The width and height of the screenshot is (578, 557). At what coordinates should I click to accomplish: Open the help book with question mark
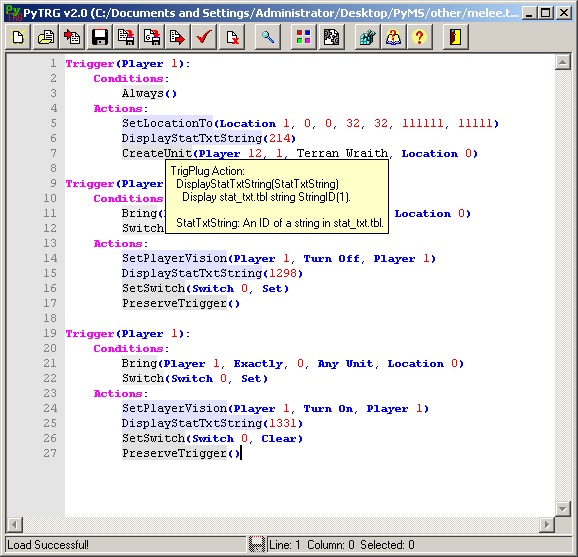393,37
